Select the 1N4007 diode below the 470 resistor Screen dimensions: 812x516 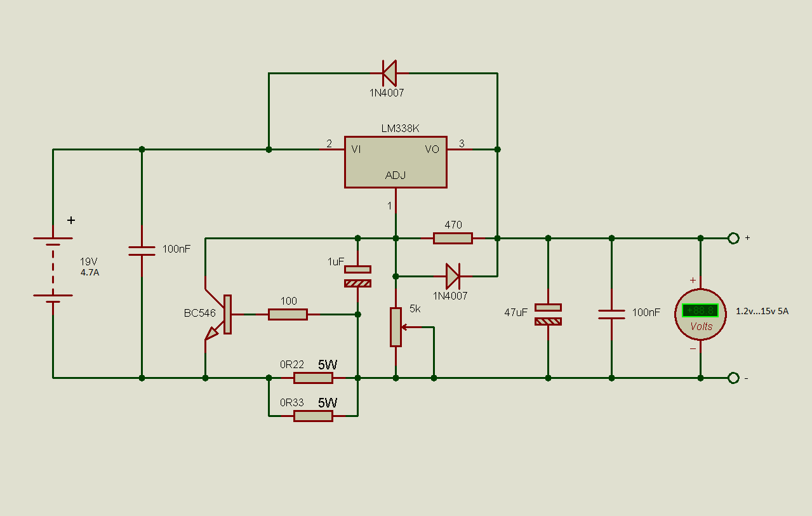452,276
